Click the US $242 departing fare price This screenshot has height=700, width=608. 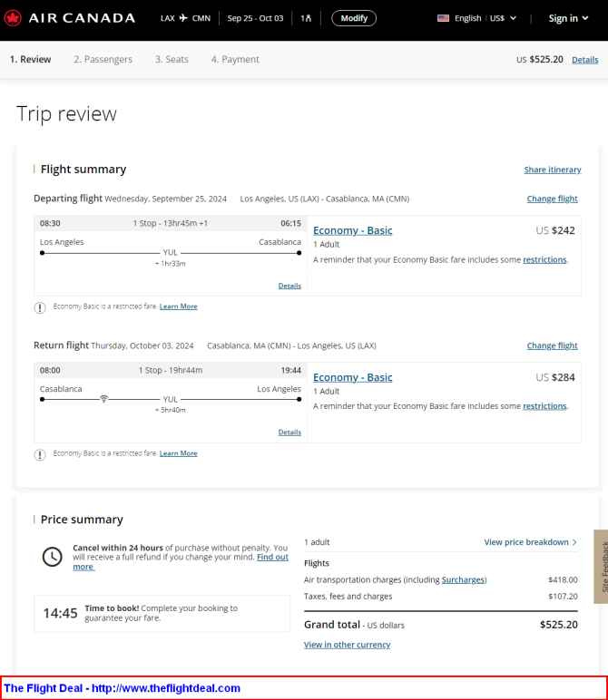(x=555, y=230)
